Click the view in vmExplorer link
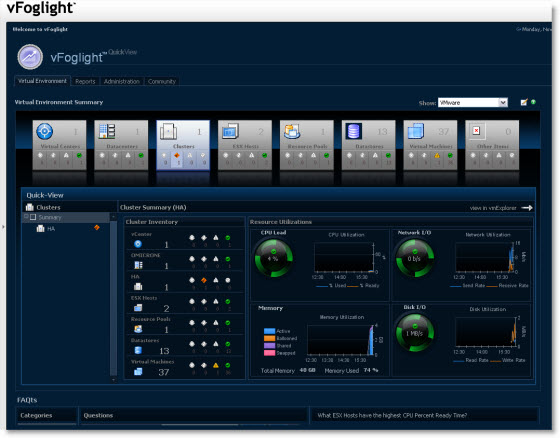The image size is (560, 438). [493, 208]
